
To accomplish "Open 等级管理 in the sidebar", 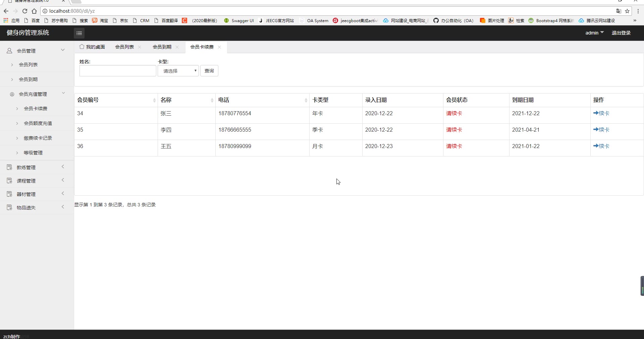I will click(33, 153).
